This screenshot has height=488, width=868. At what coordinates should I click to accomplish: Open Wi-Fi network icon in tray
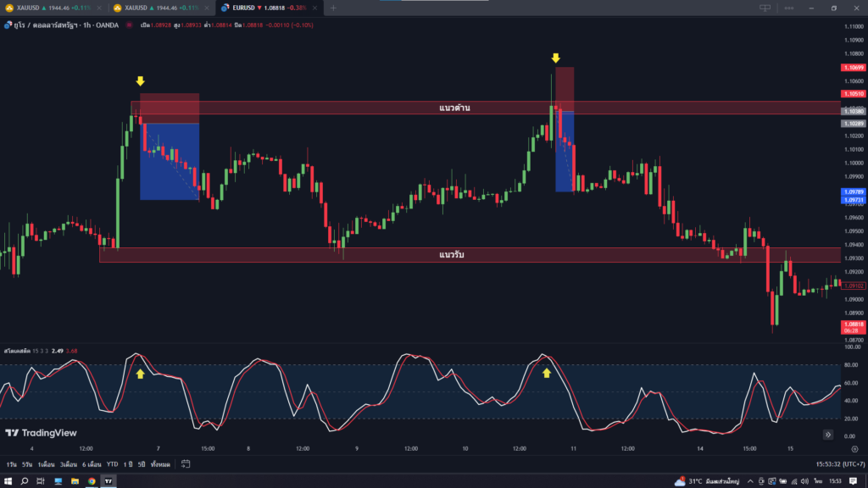(793, 481)
